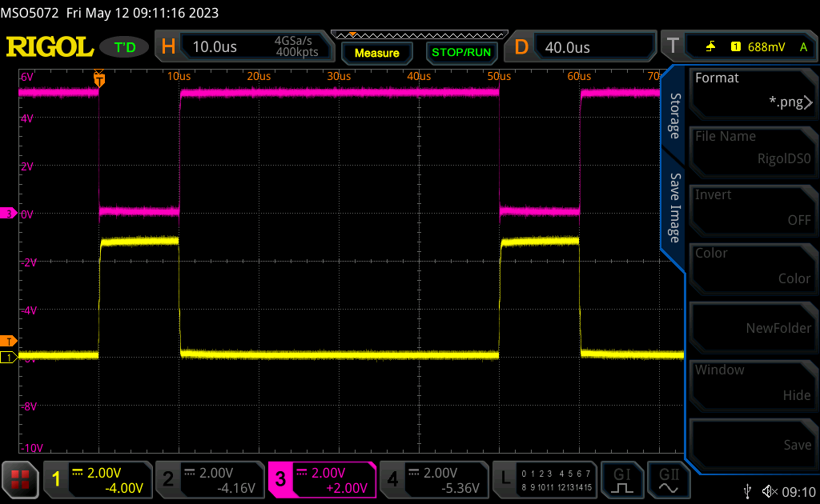Image resolution: width=820 pixels, height=504 pixels.
Task: Click the T'D trigger status indicator
Action: 124,47
